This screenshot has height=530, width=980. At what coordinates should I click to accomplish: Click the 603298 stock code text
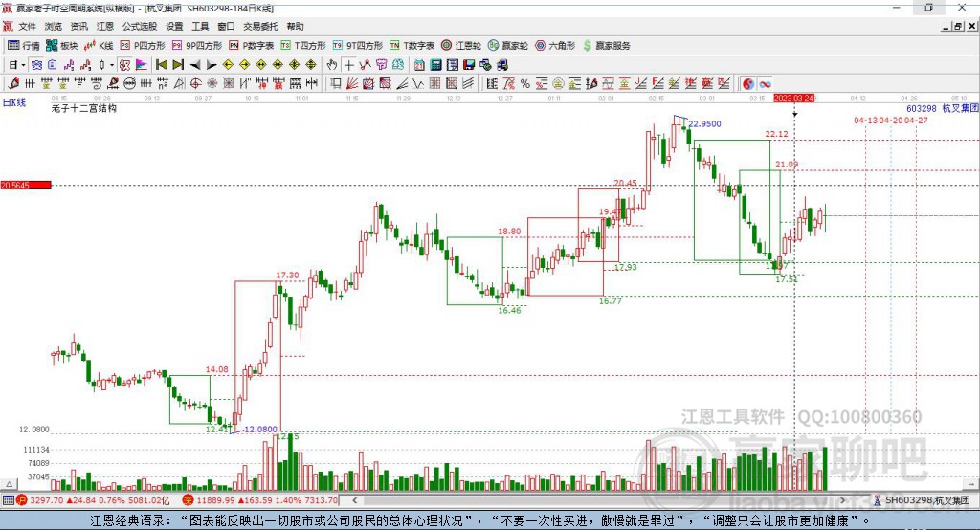click(x=922, y=108)
